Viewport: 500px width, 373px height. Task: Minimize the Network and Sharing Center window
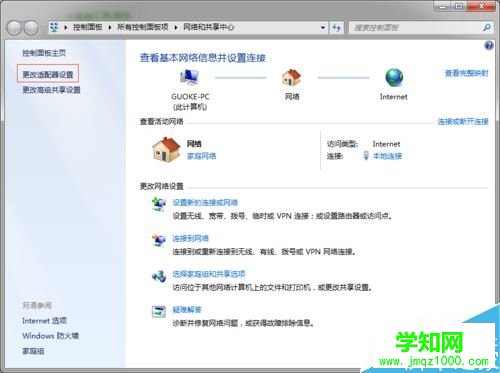click(443, 6)
